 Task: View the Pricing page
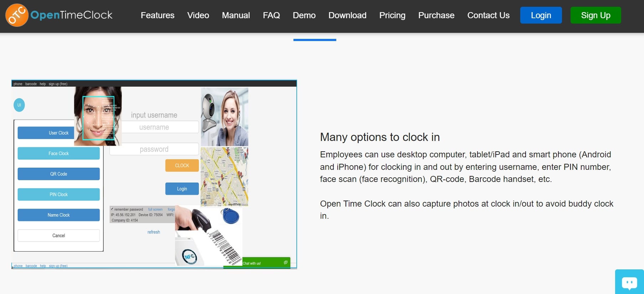(392, 15)
